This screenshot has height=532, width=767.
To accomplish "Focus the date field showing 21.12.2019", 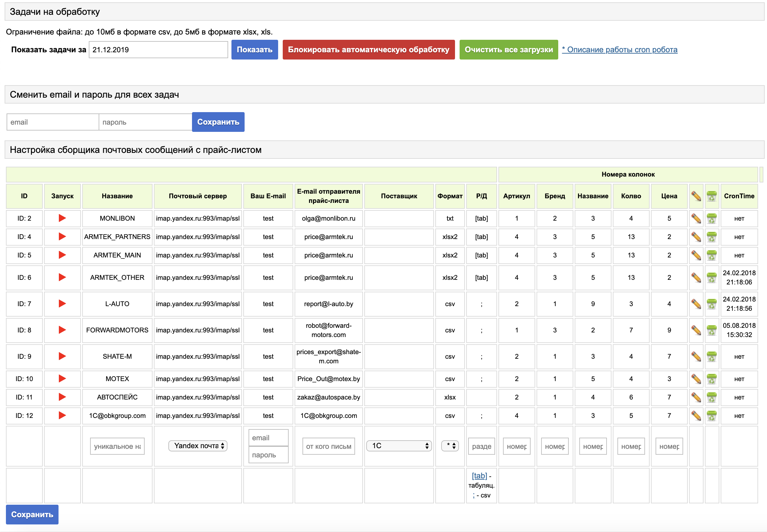I will click(x=158, y=50).
